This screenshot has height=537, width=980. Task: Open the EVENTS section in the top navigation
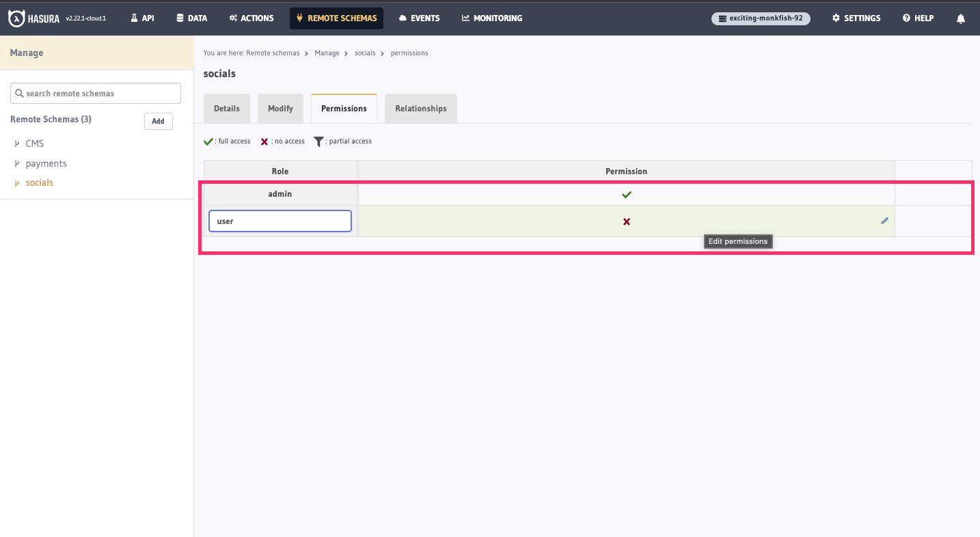tap(419, 18)
